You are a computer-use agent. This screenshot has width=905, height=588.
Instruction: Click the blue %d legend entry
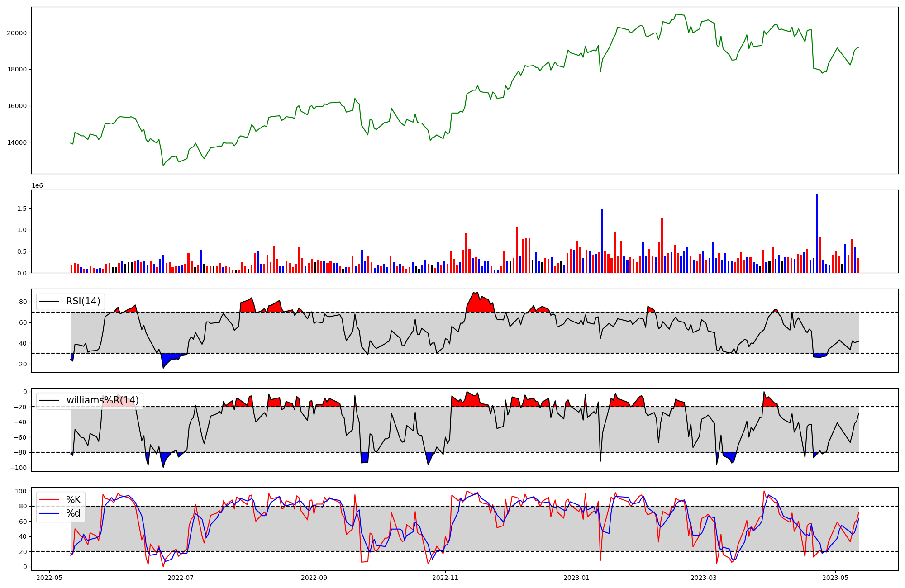coord(73,513)
